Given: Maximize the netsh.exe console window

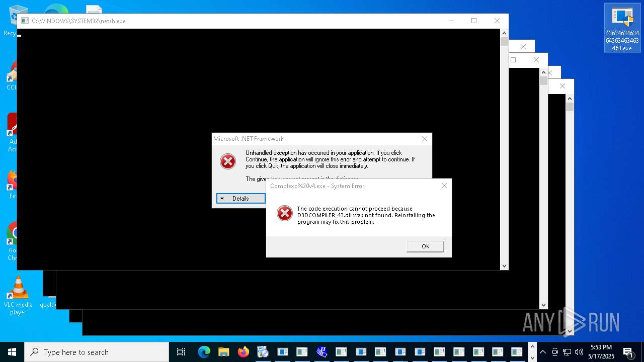Looking at the screenshot, I should [473, 21].
